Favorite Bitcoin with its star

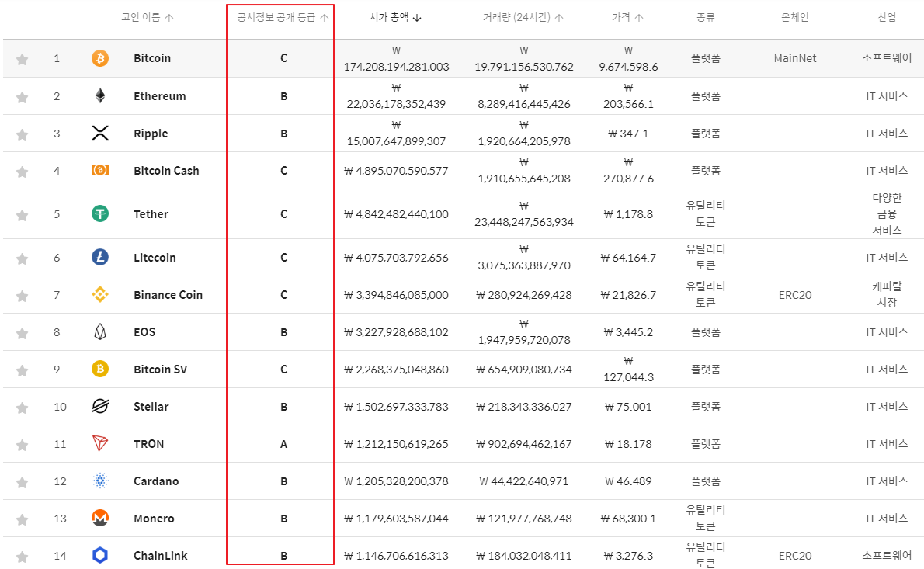pos(22,59)
